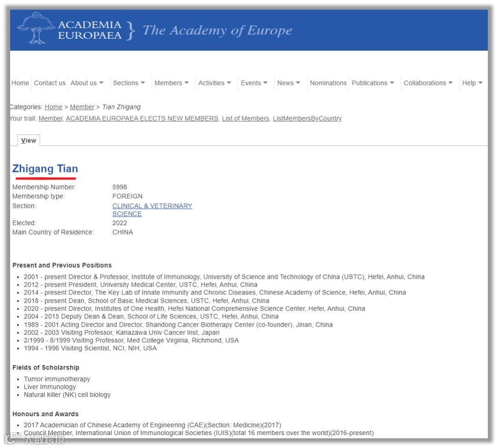Select the View tab
Screen dimensions: 498x448
tap(29, 140)
